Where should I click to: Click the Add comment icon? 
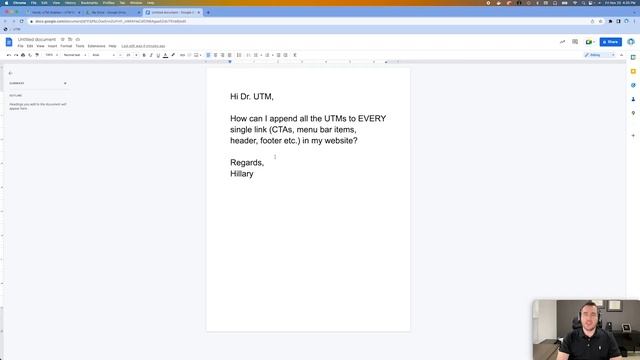click(189, 55)
